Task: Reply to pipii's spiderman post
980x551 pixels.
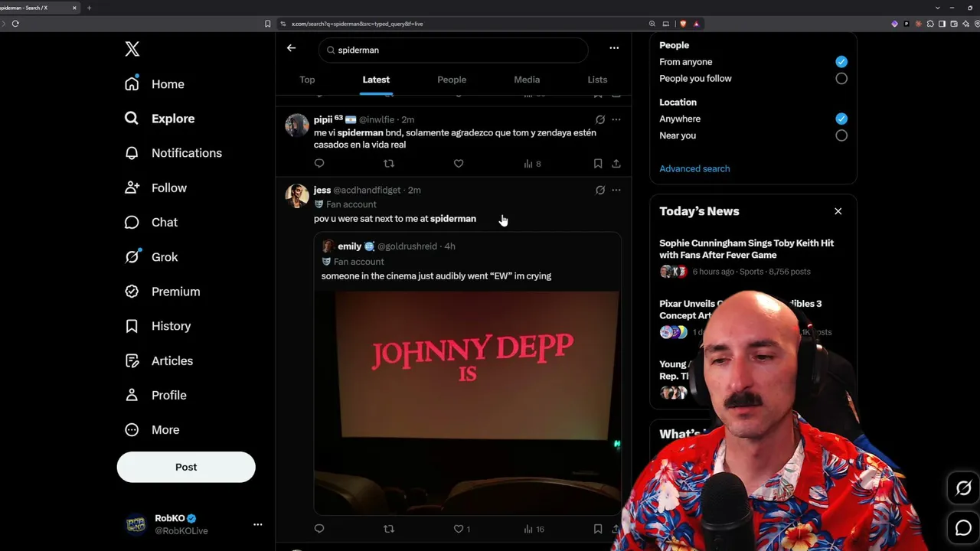Action: click(x=319, y=163)
